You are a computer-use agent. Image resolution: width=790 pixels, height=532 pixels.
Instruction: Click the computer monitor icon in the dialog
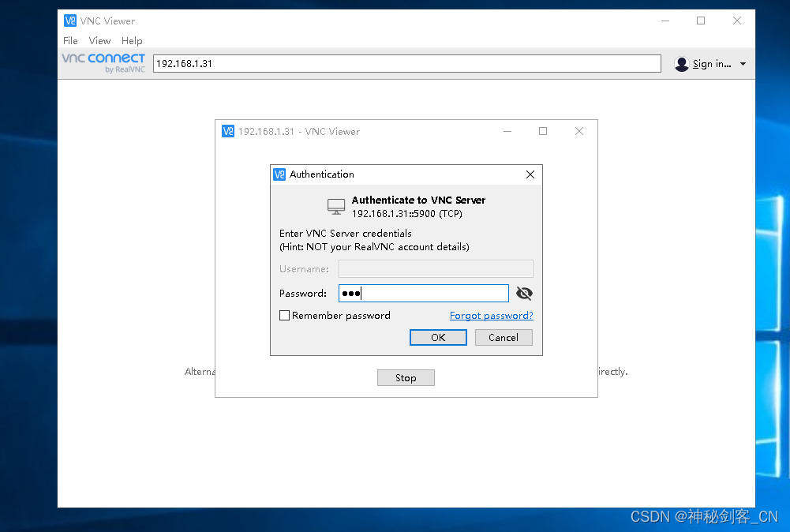(336, 207)
